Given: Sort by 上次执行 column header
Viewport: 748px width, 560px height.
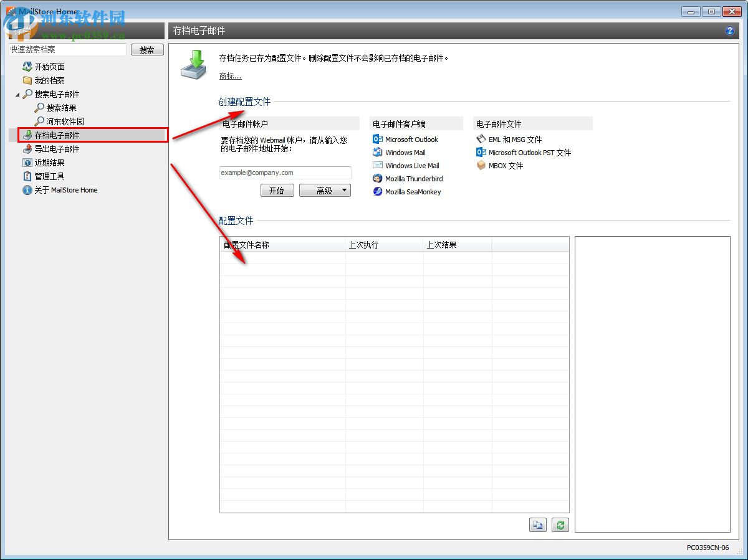Looking at the screenshot, I should [x=384, y=245].
